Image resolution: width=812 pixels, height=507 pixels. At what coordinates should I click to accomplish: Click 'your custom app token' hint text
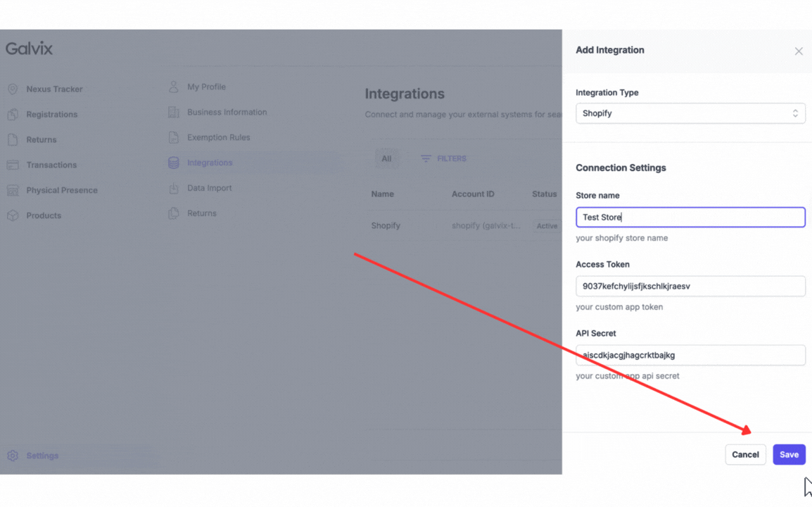pos(618,307)
